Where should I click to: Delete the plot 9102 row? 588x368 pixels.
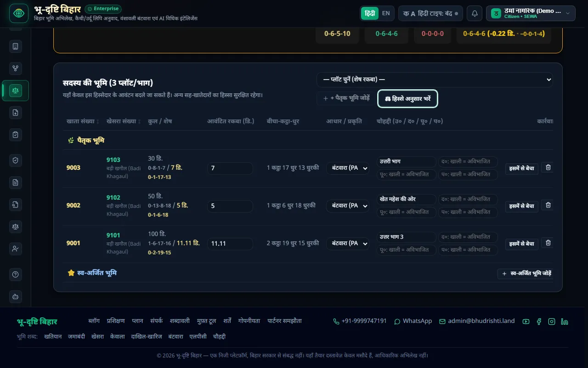548,205
